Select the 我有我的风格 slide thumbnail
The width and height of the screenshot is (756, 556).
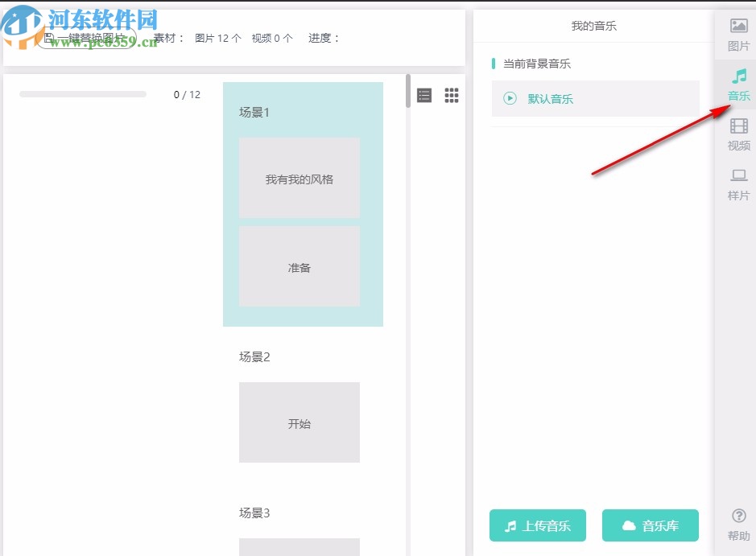(x=299, y=177)
